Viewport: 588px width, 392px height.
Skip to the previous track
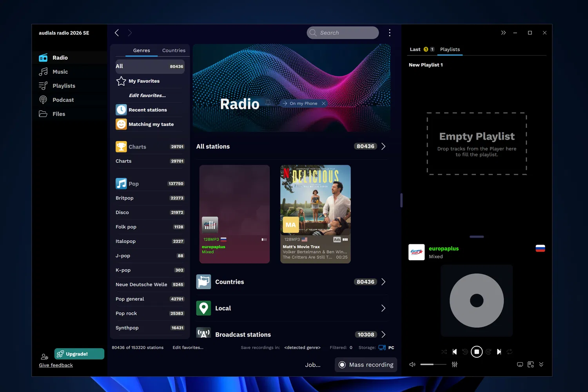click(455, 352)
